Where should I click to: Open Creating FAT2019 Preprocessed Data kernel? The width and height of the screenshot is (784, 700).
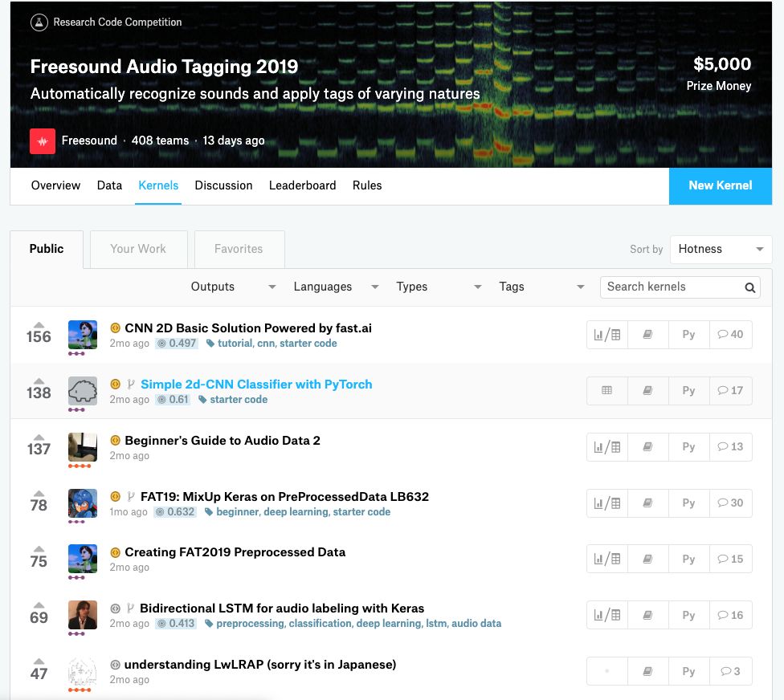[235, 552]
